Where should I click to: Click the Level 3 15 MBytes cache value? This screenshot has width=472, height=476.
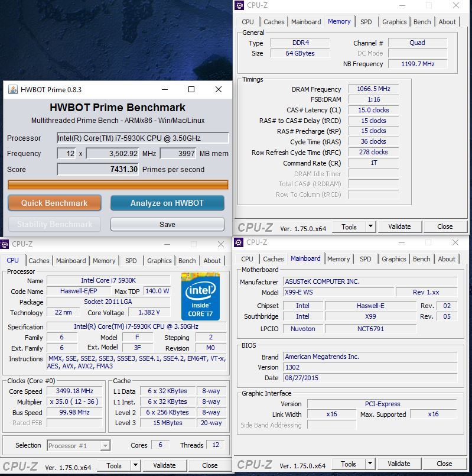[x=167, y=423]
